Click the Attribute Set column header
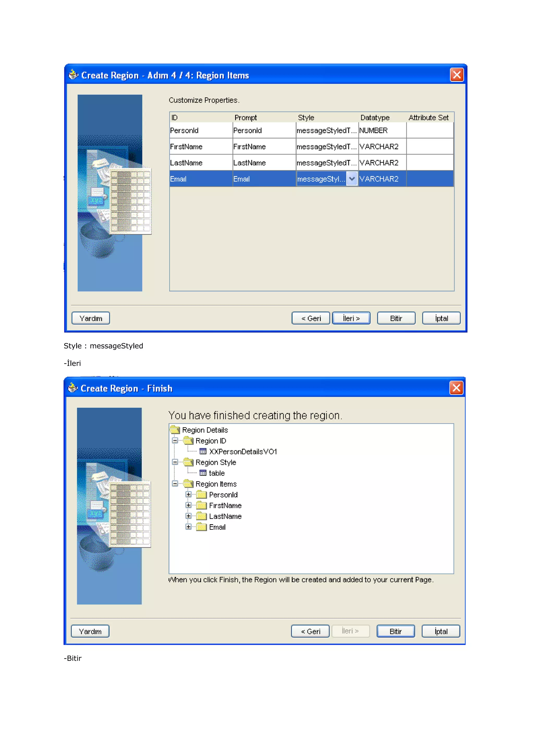Image resolution: width=534 pixels, height=756 pixels. pos(428,118)
